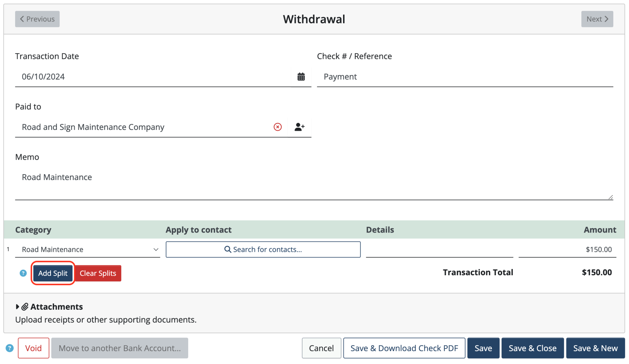Click the paperclip Attachments icon

(25, 307)
